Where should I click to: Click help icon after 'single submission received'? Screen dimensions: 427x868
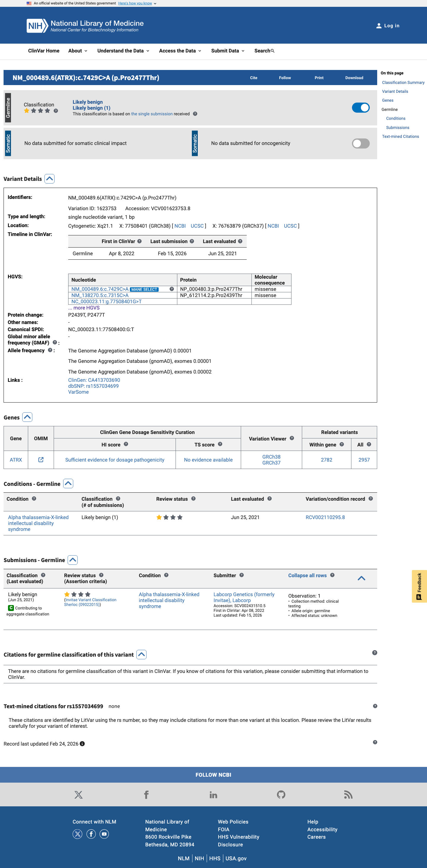click(195, 114)
